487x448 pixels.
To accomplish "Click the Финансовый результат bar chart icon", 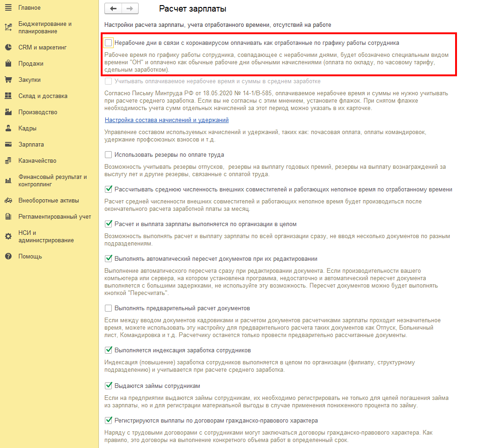I will [x=8, y=180].
